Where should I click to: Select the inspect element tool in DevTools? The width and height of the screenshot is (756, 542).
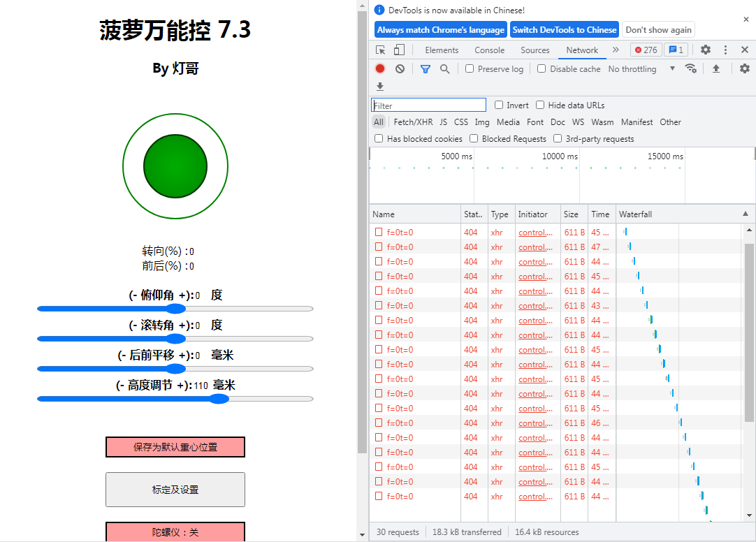pos(381,50)
